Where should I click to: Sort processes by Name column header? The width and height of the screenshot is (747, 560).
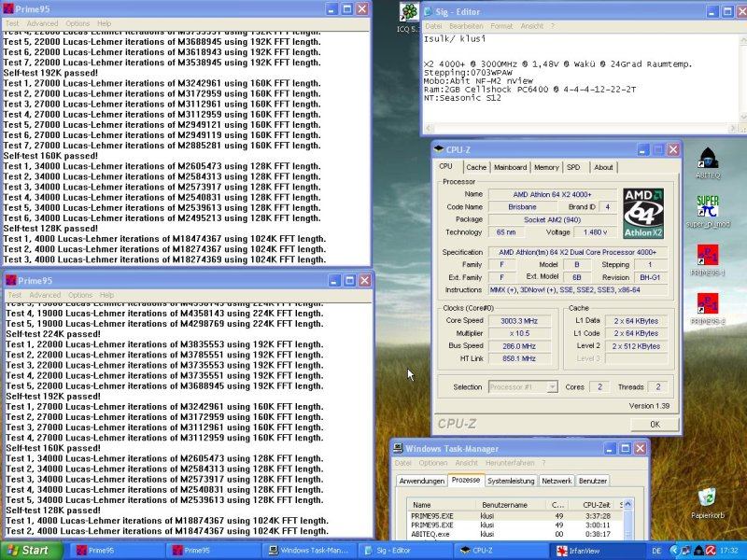click(x=442, y=505)
